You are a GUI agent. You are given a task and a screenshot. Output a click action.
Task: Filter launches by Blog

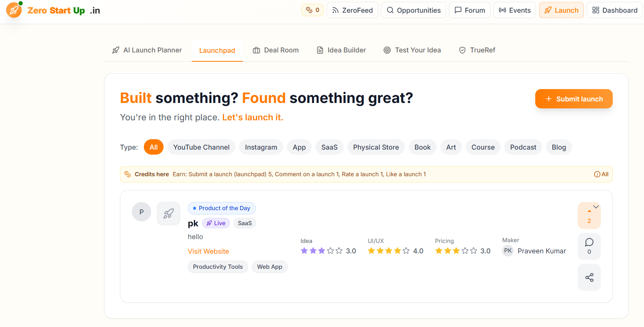tap(559, 147)
